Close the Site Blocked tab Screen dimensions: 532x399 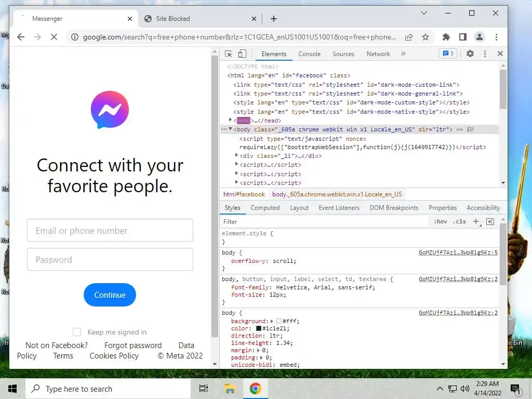[254, 19]
